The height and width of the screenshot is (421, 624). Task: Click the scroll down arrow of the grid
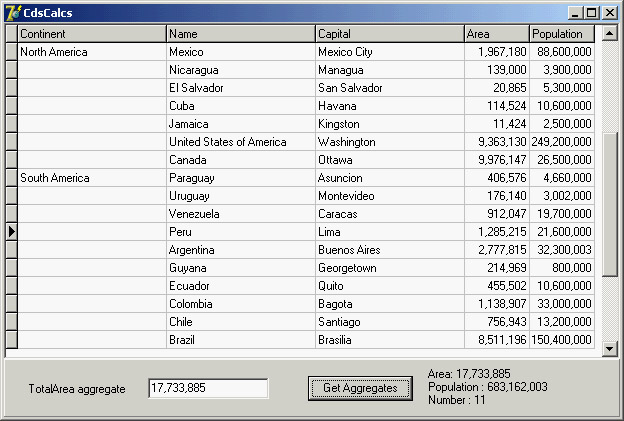coord(610,348)
